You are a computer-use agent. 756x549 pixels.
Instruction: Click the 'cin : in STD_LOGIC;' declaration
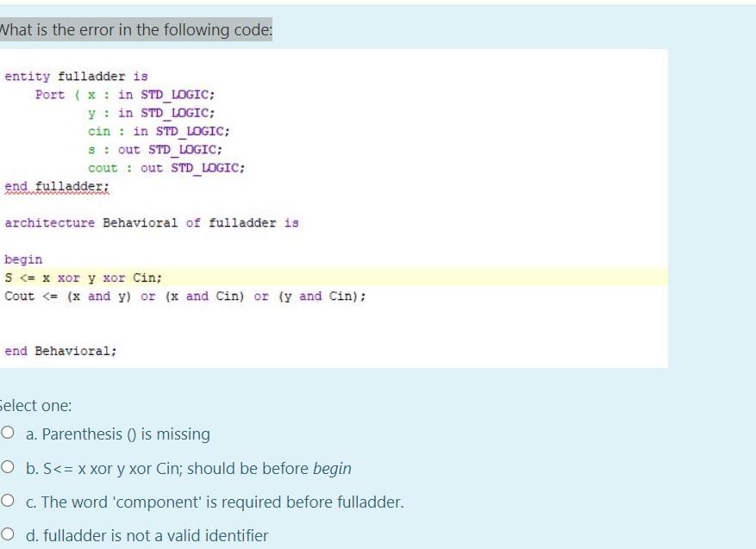[x=147, y=130]
